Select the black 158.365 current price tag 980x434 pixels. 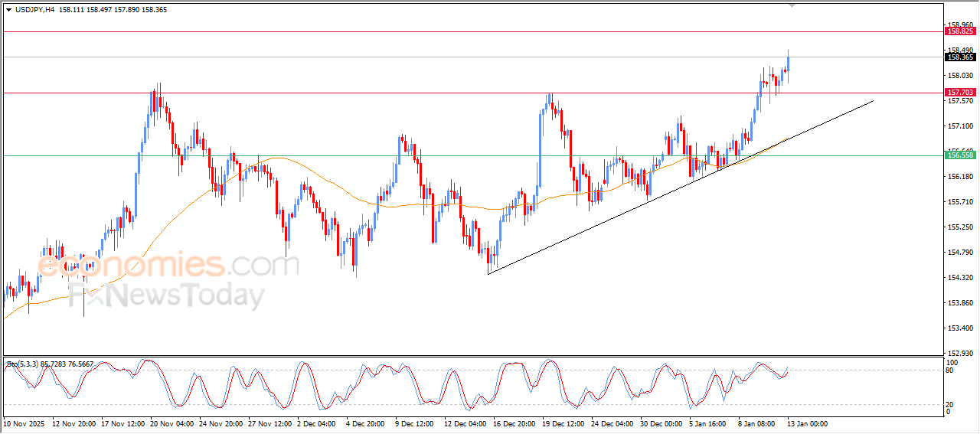pos(960,57)
